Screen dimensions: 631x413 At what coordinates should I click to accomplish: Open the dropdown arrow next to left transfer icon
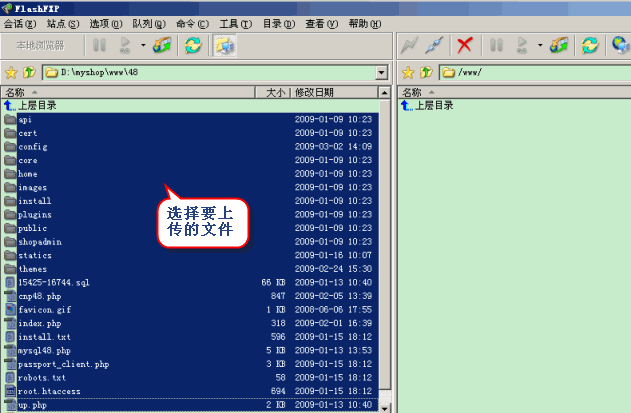[x=143, y=45]
